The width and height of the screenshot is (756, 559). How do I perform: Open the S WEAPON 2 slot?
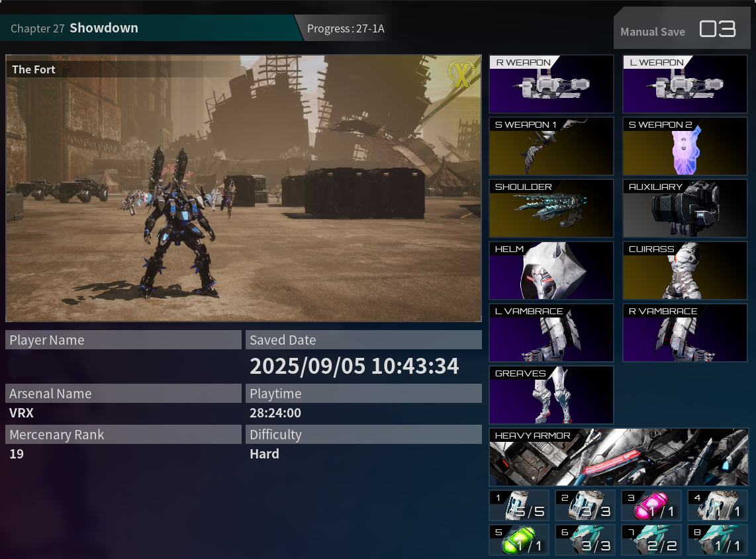[685, 146]
